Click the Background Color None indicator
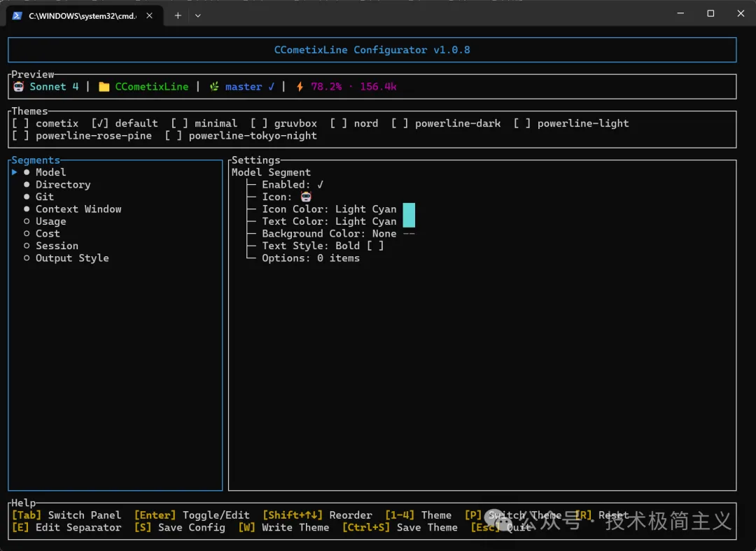The height and width of the screenshot is (551, 756). pos(409,234)
